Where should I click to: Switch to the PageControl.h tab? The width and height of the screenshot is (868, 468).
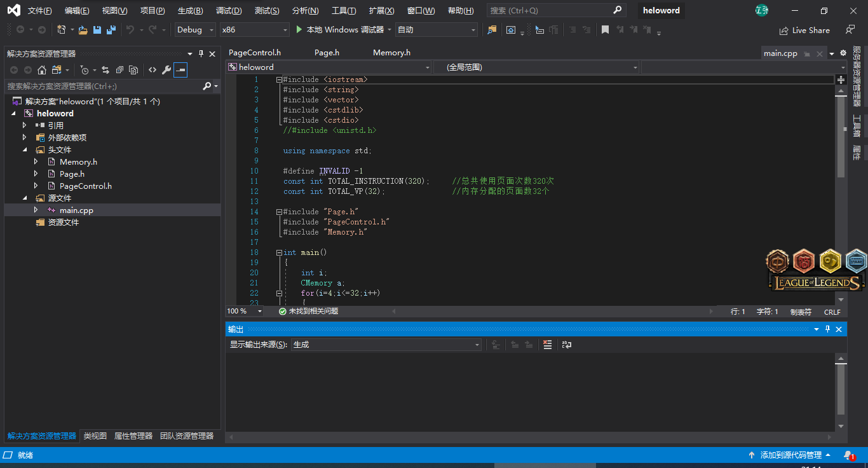[x=255, y=53]
